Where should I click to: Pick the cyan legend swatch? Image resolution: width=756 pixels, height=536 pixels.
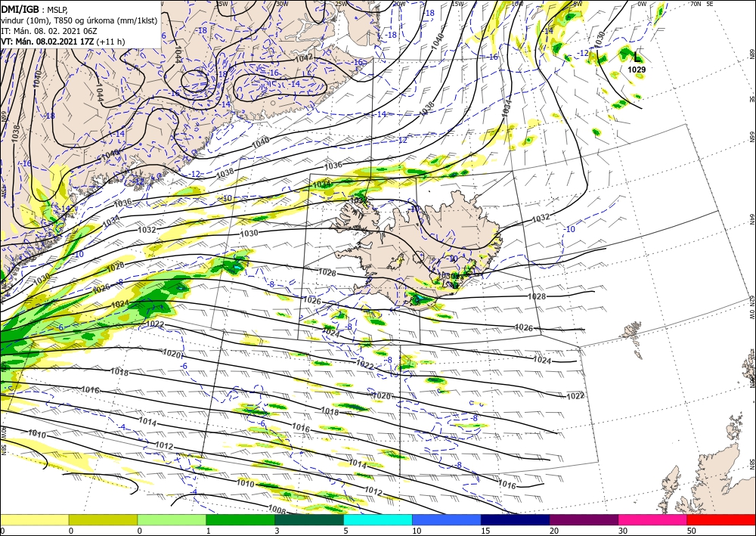378,519
